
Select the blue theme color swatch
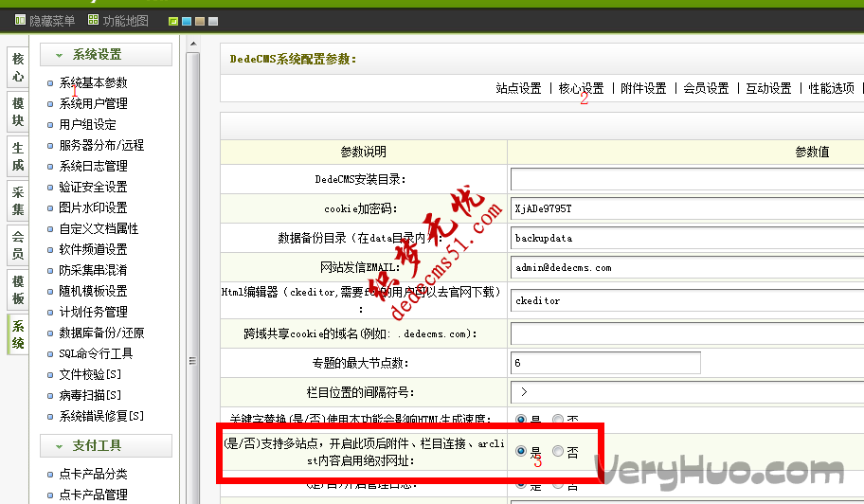(x=187, y=22)
